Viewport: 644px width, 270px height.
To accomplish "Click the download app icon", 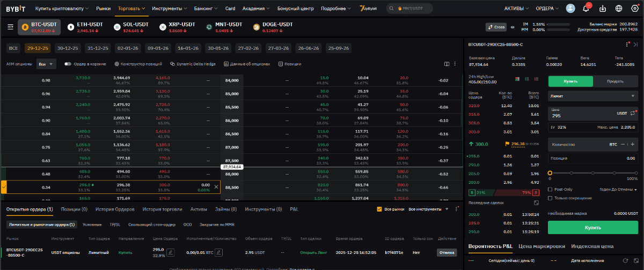I will (x=603, y=9).
